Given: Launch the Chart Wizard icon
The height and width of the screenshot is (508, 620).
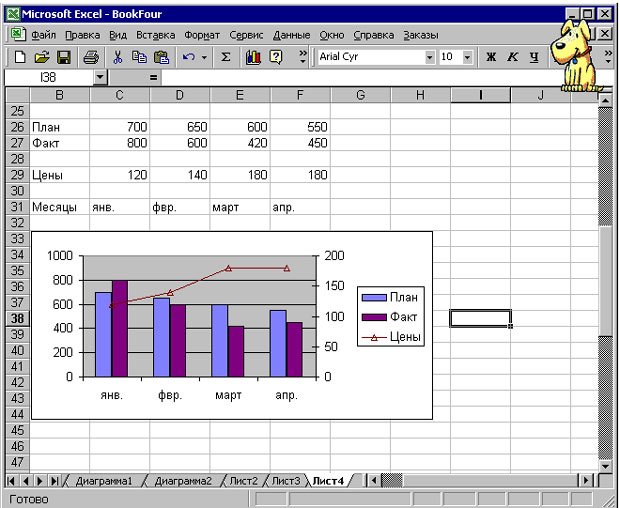Looking at the screenshot, I should click(x=252, y=57).
